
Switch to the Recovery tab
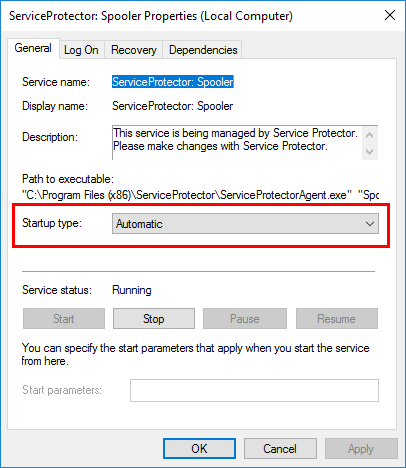pyautogui.click(x=134, y=50)
